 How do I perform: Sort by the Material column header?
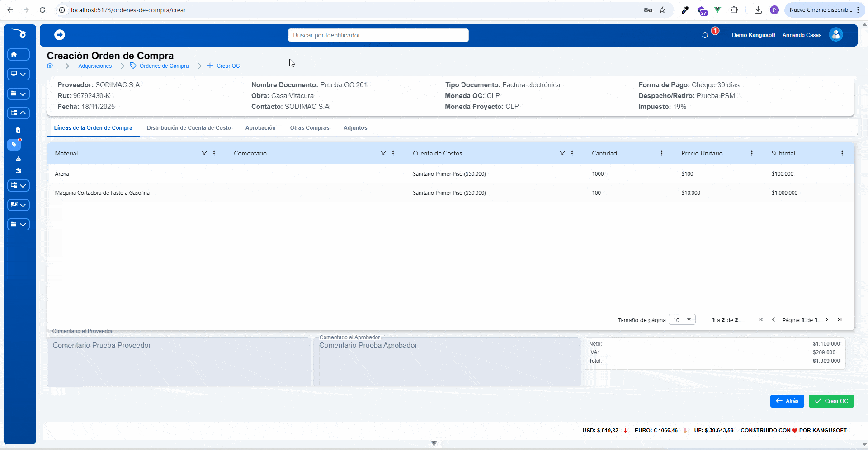[x=66, y=153]
